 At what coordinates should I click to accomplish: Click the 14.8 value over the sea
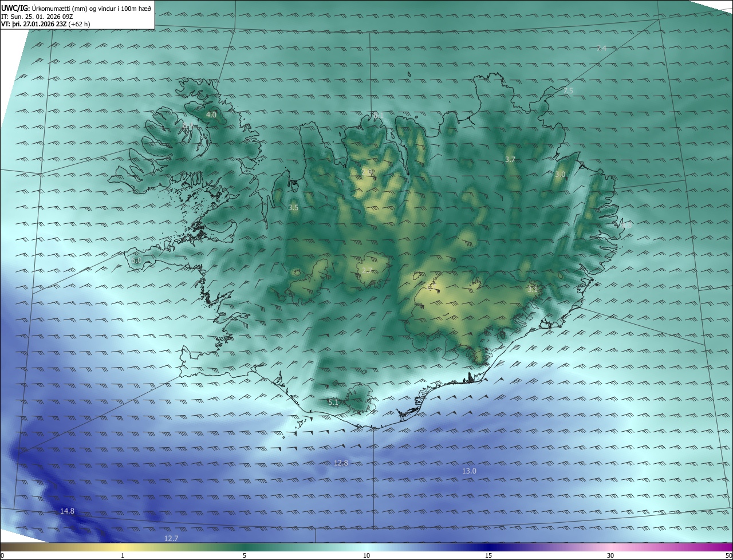(67, 511)
